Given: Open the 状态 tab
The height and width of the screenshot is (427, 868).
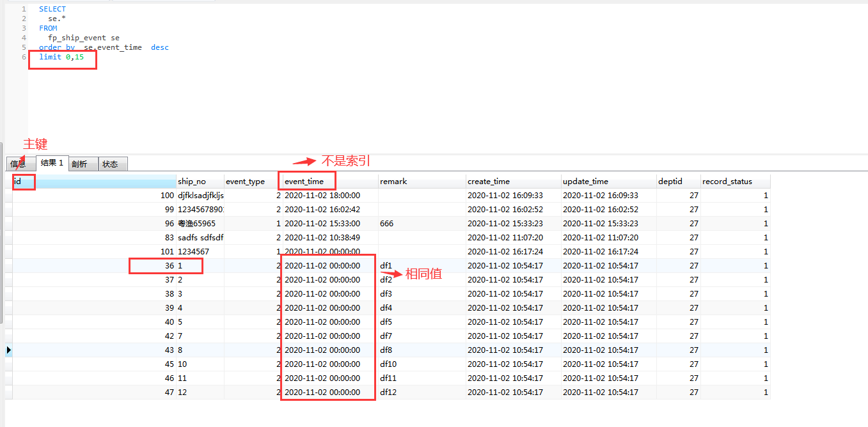Looking at the screenshot, I should (x=113, y=164).
